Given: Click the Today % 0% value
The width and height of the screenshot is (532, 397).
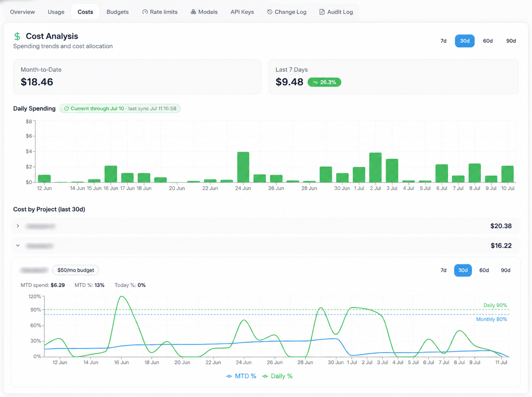Looking at the screenshot, I should click(141, 285).
